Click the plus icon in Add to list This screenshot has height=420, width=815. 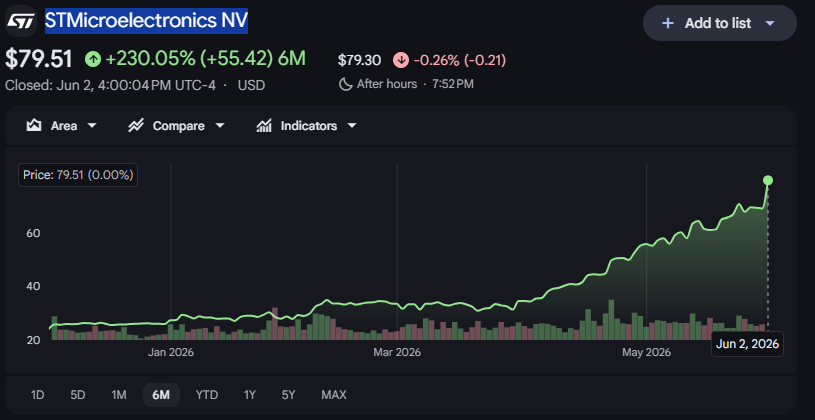pos(668,23)
